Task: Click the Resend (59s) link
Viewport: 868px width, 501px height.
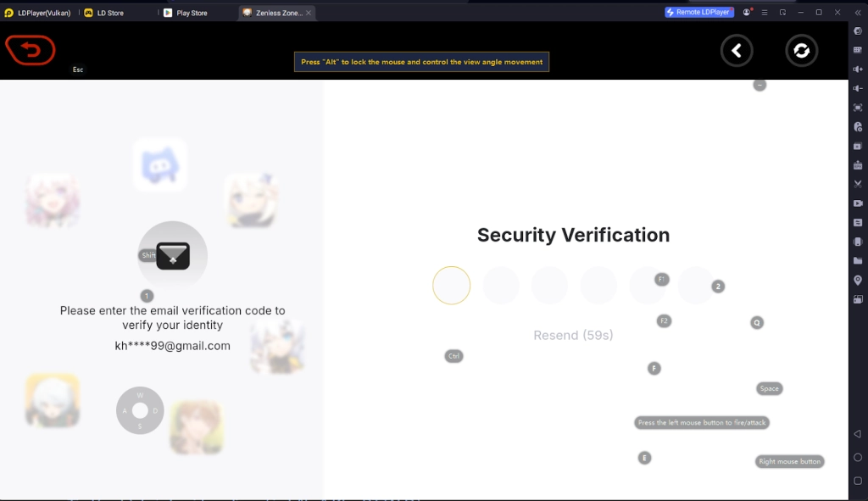Action: (x=573, y=335)
